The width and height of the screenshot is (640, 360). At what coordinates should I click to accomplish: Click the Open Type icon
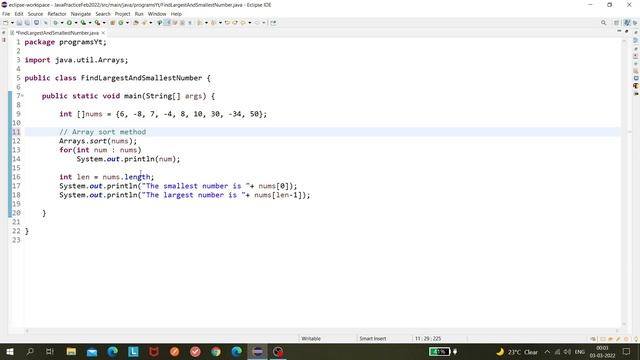(x=136, y=23)
